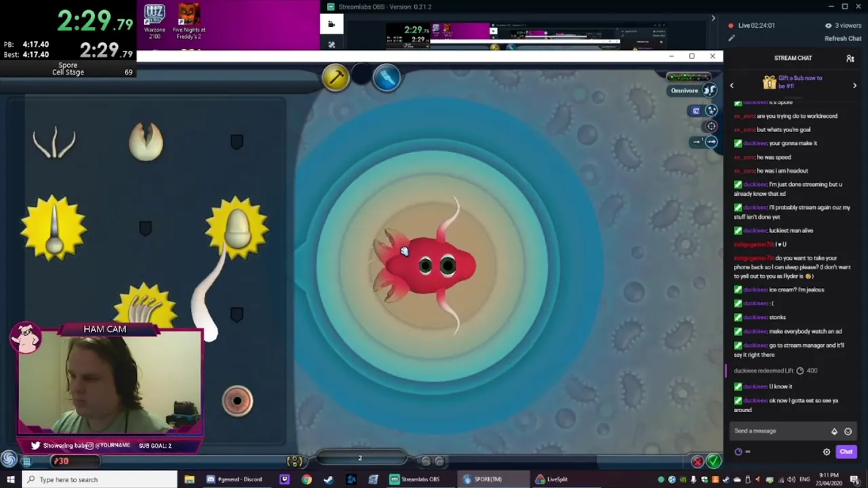Click the stream edit pencil icon

click(x=731, y=38)
